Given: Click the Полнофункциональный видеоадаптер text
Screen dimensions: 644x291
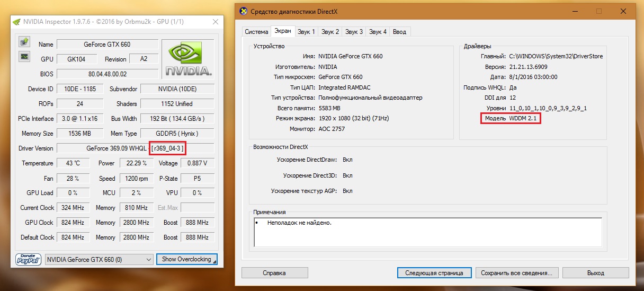Looking at the screenshot, I should (370, 98).
